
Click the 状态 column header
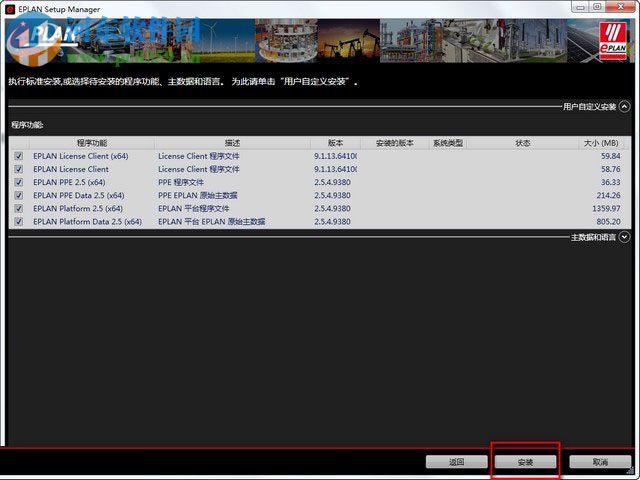point(523,143)
